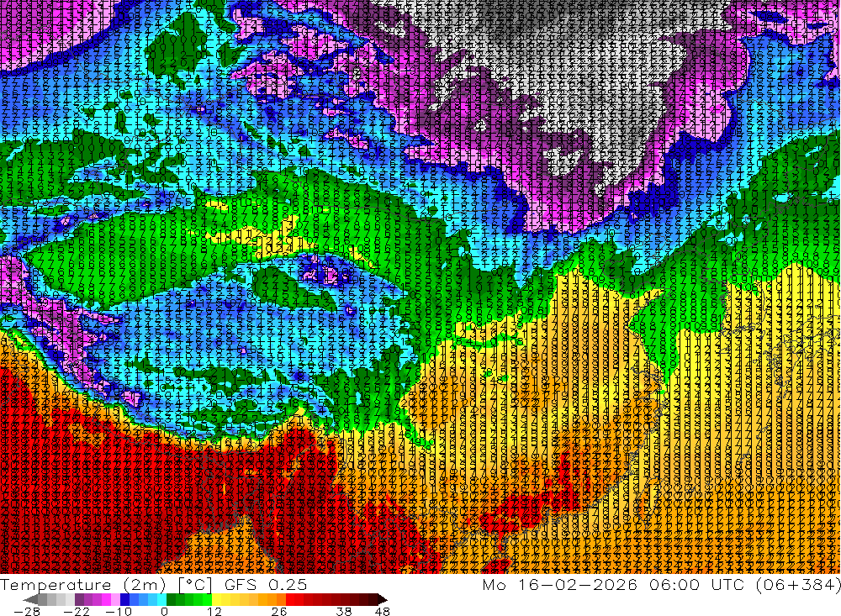Image resolution: width=841 pixels, height=616 pixels.
Task: Select the cyan legend swatch left of 0
Action: (161, 599)
